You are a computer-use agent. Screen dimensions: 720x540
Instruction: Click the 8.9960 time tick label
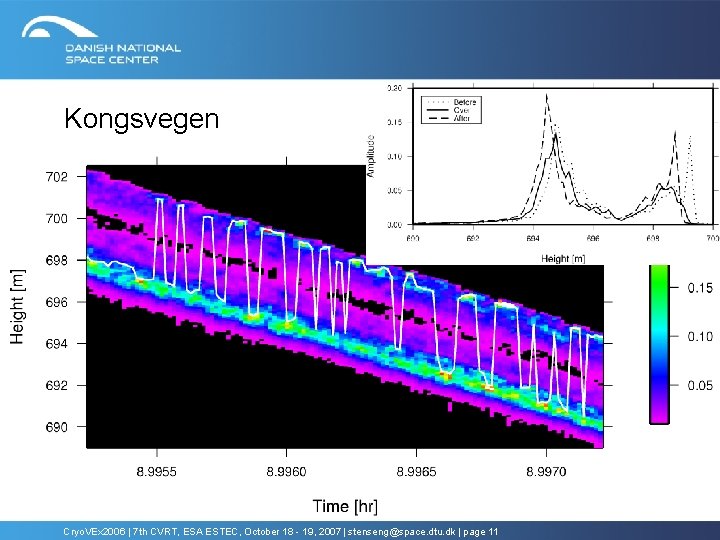[287, 472]
